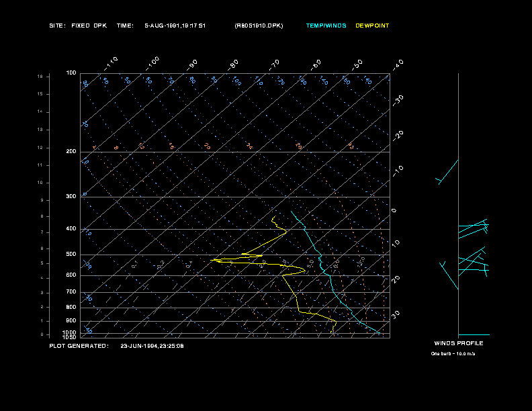Click the -100 isotherm label
Screen dimensions: 532x411
(152, 63)
